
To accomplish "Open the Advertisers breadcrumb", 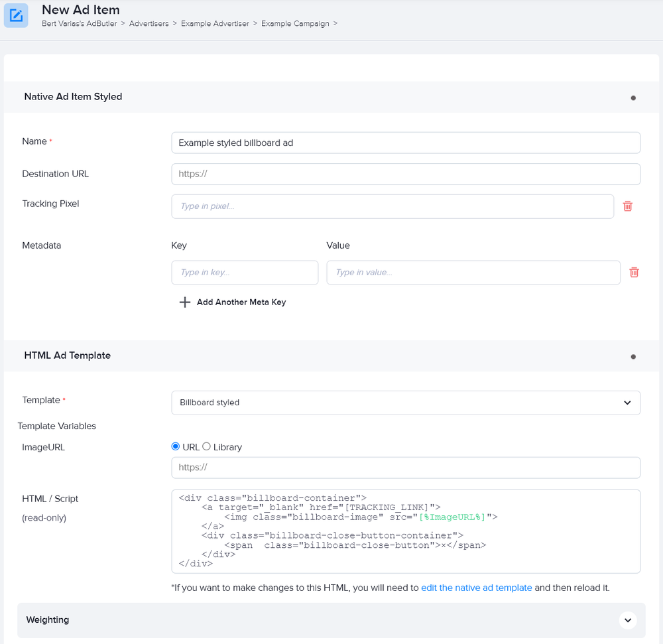I will pyautogui.click(x=149, y=24).
